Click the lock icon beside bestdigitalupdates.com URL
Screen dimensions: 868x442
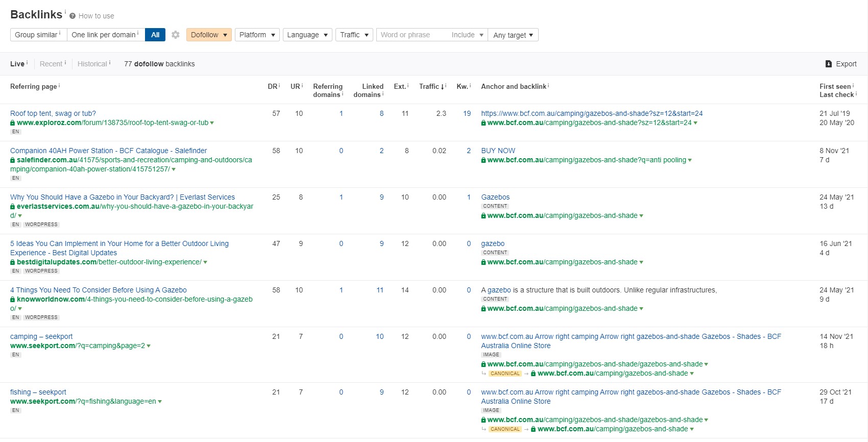point(13,262)
